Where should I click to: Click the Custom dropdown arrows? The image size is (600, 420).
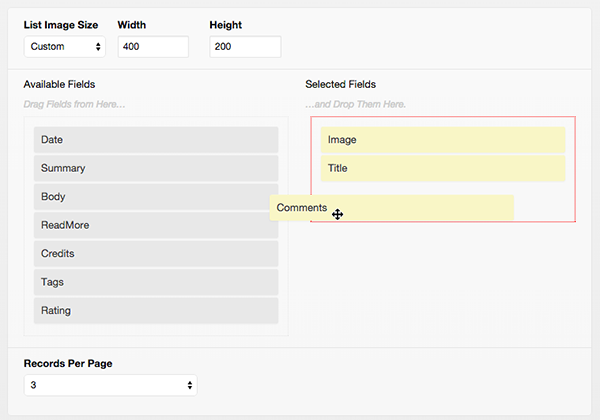coord(98,47)
